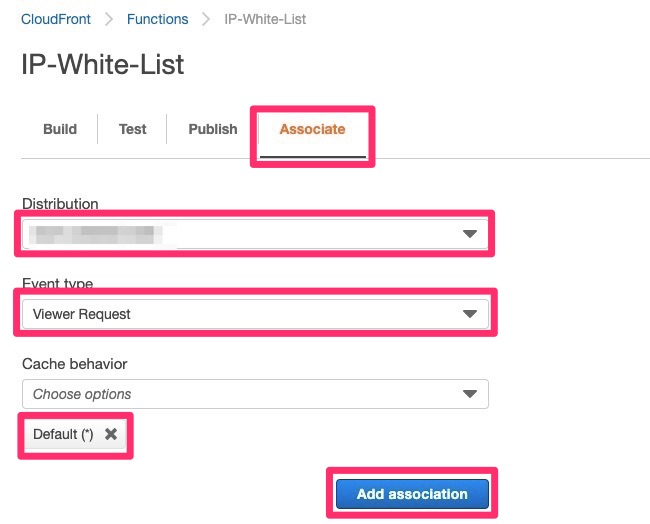Click the IP-White-List page heading
This screenshot has width=650, height=524.
[x=103, y=65]
